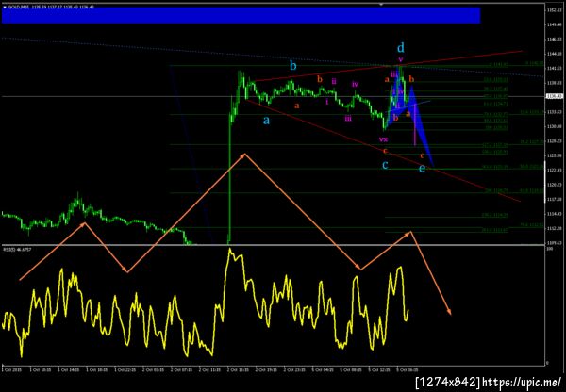This screenshot has height=392, width=566.
Task: Select the big cyan wave label 'c'
Action: click(385, 165)
